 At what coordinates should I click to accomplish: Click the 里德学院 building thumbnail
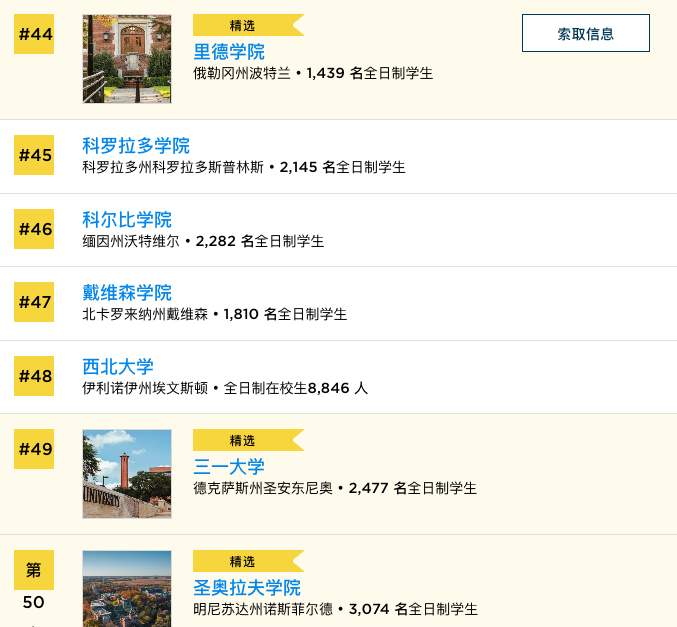(127, 59)
